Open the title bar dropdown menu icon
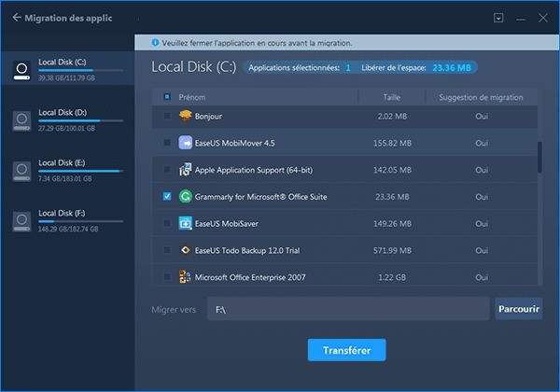Viewport: 560px width, 392px height. coord(498,18)
